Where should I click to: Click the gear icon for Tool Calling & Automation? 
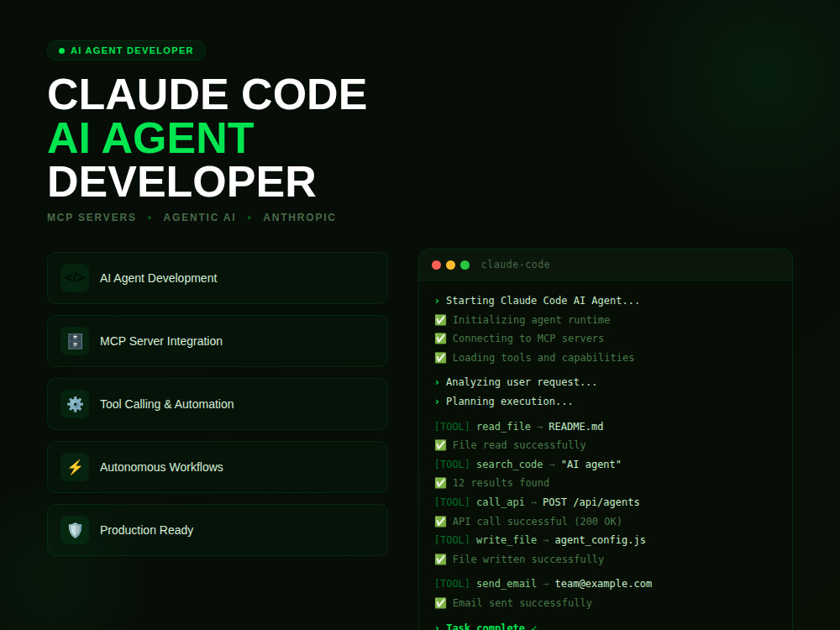[x=75, y=404]
